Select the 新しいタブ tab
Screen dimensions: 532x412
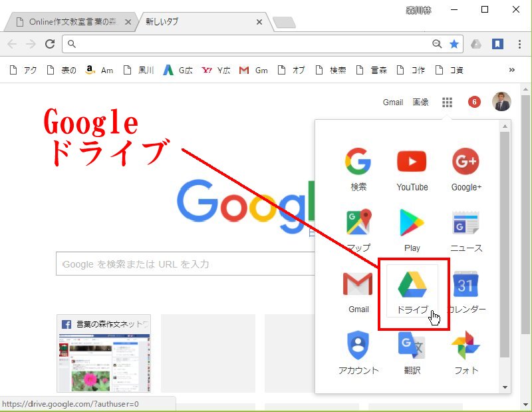(x=203, y=22)
